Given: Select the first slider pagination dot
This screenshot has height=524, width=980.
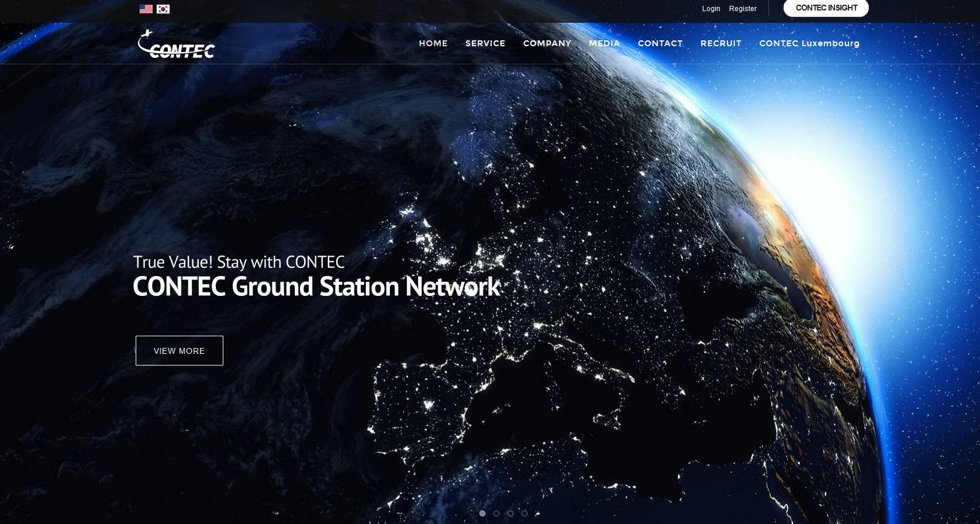Looking at the screenshot, I should coord(482,513).
